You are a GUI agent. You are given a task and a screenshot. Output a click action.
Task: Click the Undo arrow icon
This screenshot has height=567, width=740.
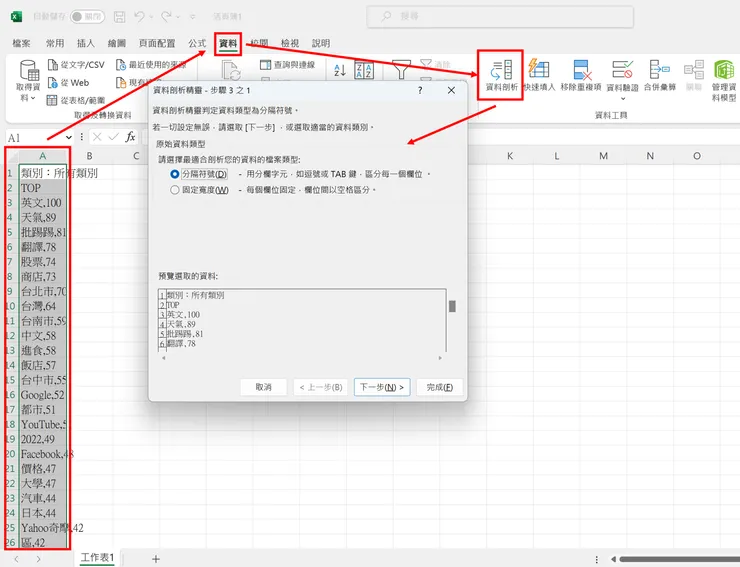[139, 17]
